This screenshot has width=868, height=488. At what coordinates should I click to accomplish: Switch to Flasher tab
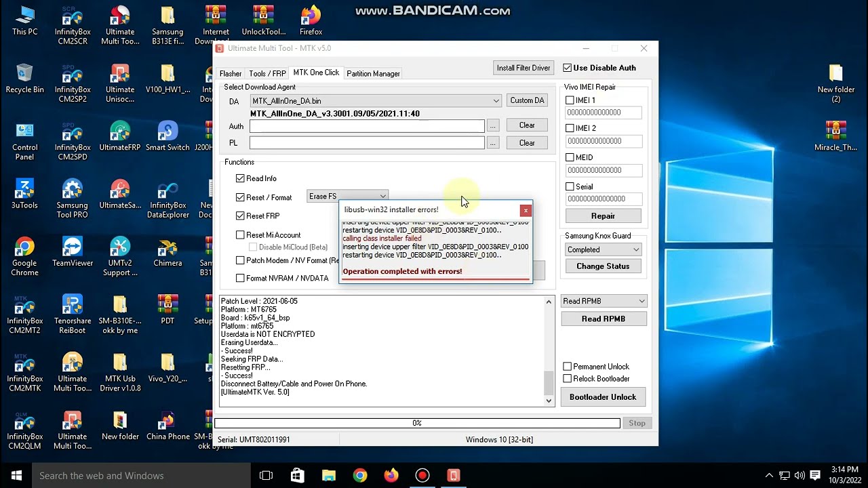[231, 74]
